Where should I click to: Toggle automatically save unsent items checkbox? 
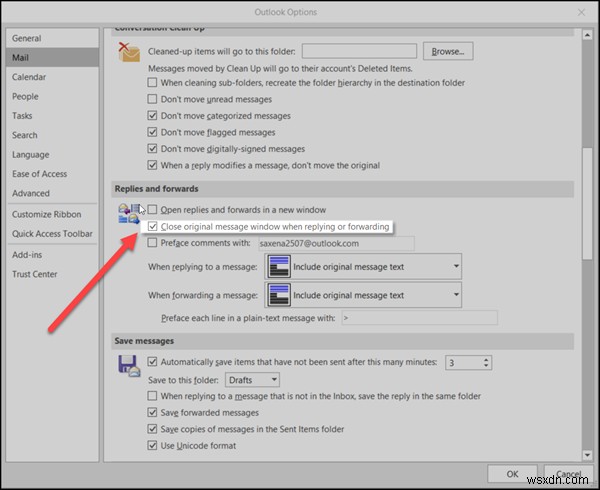[152, 362]
